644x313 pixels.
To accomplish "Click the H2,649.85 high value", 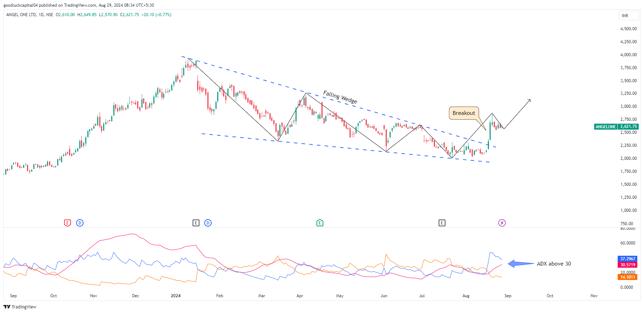I will point(87,15).
